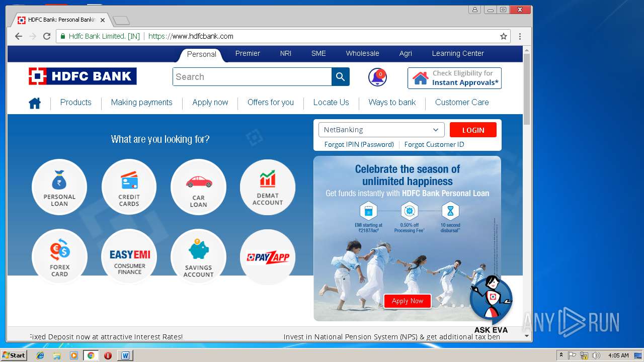The image size is (644, 362).
Task: Click scrollbar down arrow
Action: tap(527, 336)
